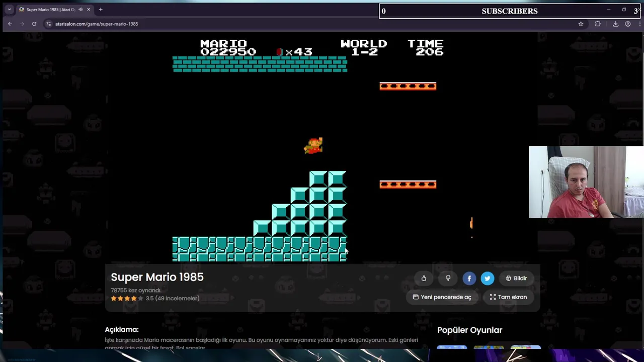644x362 pixels.
Task: Click the '78755 kez oynandı' play count
Action: [136, 290]
